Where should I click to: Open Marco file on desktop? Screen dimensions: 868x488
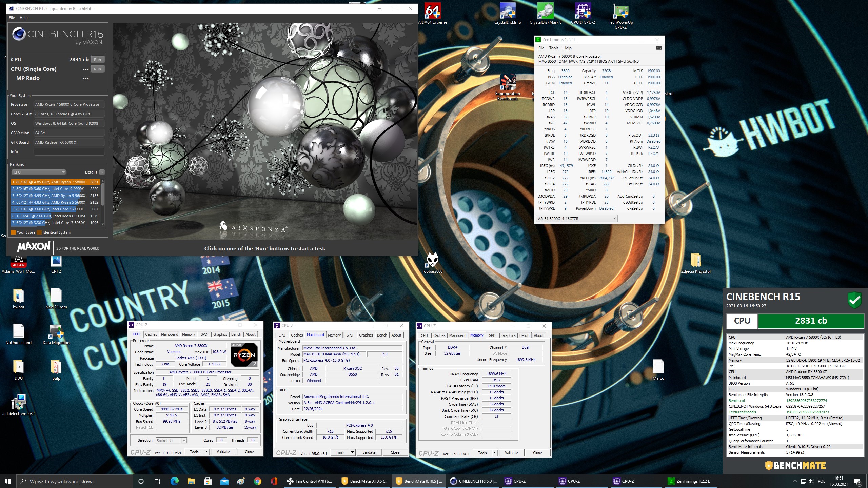(x=658, y=369)
